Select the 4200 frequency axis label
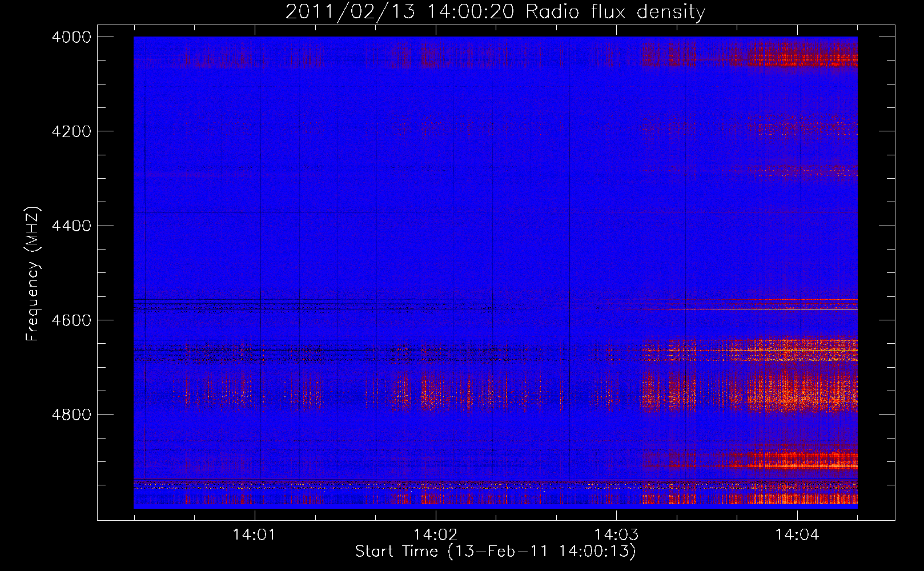This screenshot has height=571, width=924. point(71,131)
